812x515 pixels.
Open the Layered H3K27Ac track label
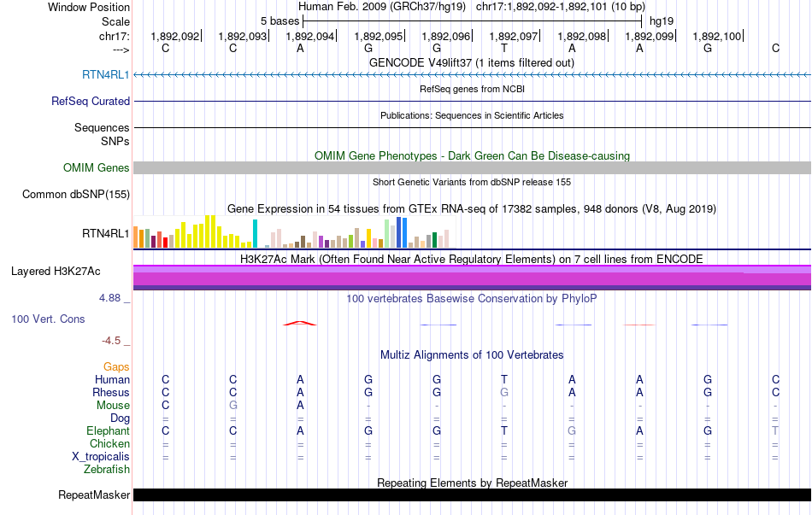click(x=56, y=272)
